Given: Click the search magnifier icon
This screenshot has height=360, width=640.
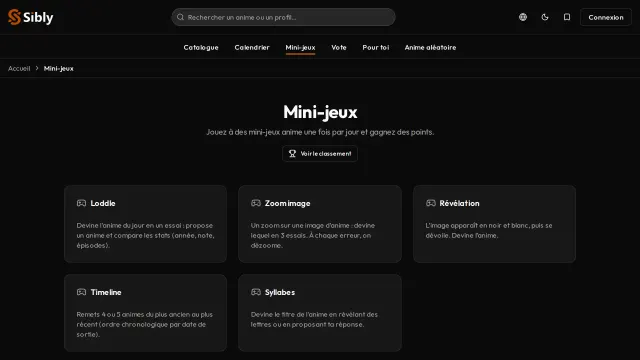Looking at the screenshot, I should [x=180, y=17].
